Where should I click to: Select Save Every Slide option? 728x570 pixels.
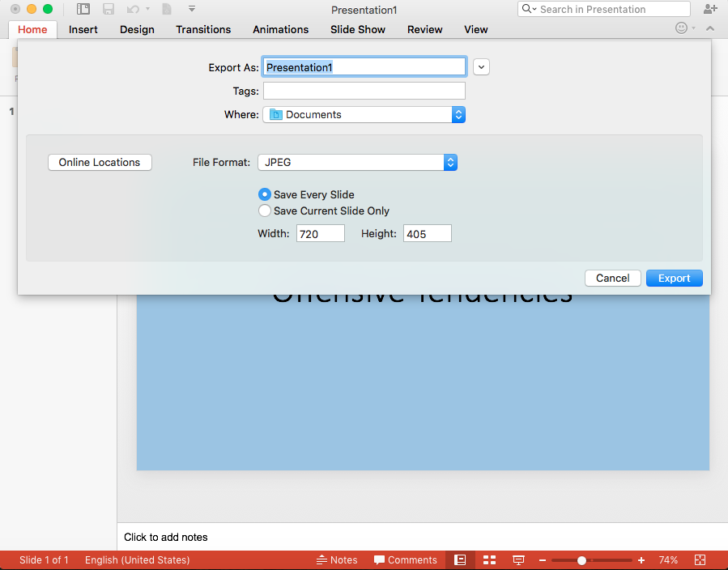coord(265,194)
